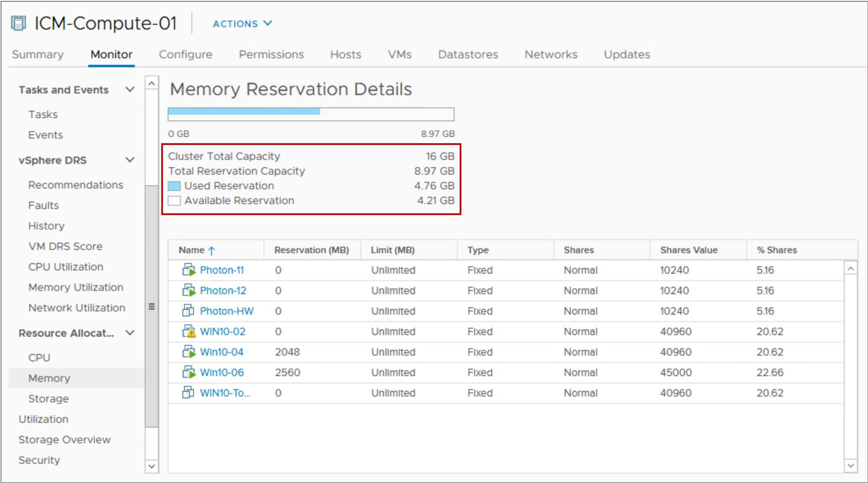This screenshot has width=868, height=483.
Task: Select Tasks in the sidebar
Action: coord(43,114)
